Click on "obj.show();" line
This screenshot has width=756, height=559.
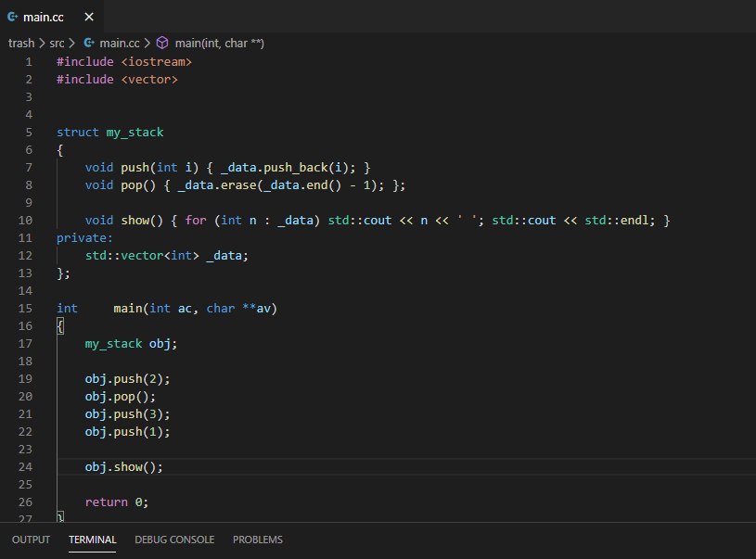click(x=124, y=467)
